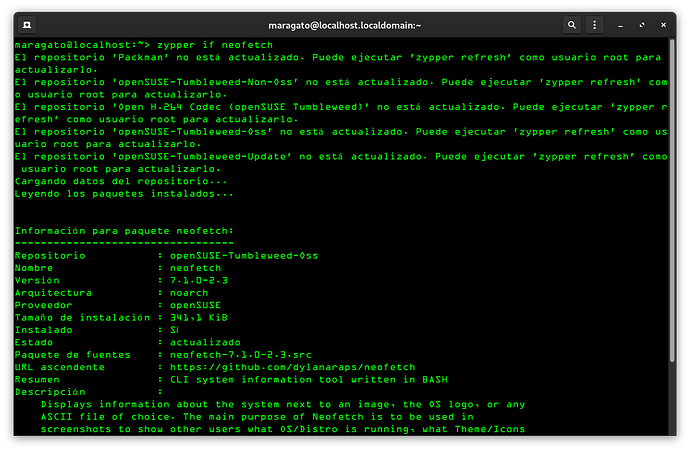Click the source package neofetch-7.1.0-2.3.src

[x=241, y=355]
